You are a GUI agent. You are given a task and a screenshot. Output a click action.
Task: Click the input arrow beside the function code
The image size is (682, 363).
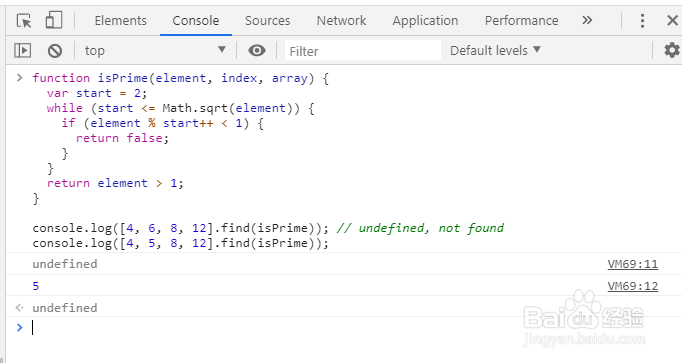[x=19, y=78]
